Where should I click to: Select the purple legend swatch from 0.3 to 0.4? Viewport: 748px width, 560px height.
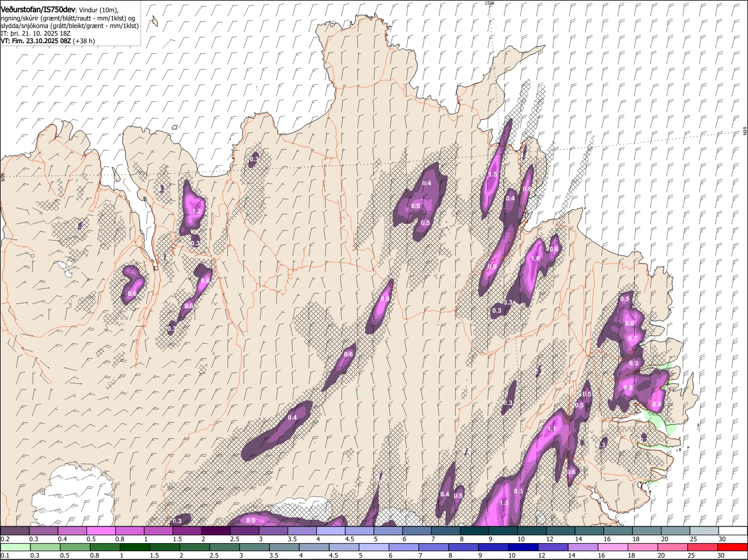(x=43, y=531)
